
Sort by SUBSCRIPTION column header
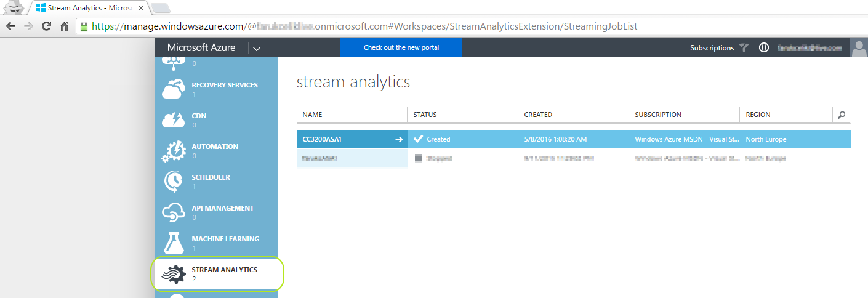pyautogui.click(x=684, y=115)
